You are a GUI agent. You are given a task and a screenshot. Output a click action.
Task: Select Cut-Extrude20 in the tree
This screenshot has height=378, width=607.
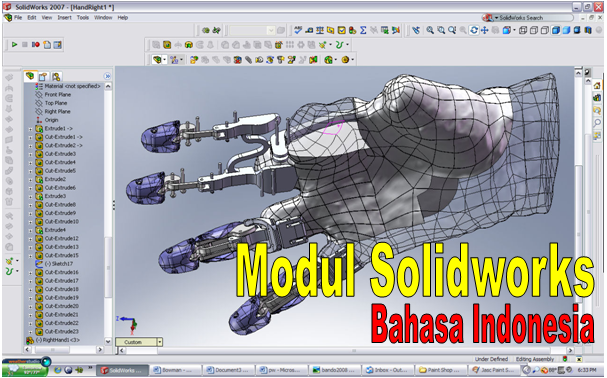pos(62,306)
